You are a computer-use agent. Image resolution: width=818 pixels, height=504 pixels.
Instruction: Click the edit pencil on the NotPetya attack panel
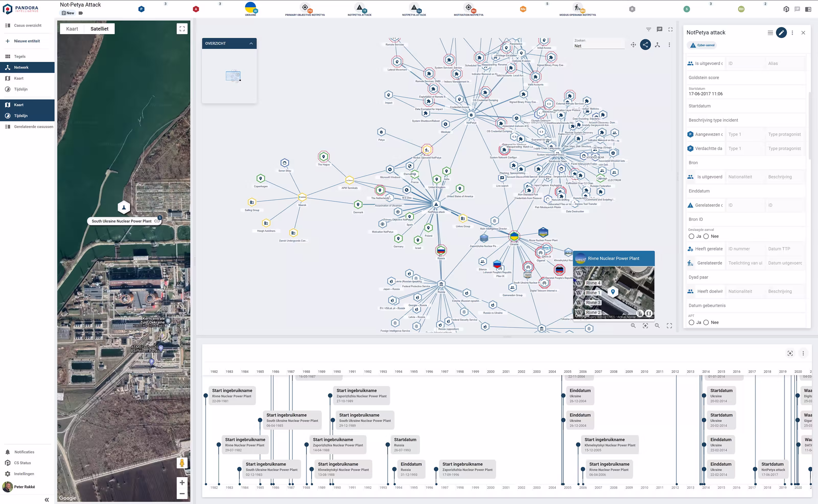pos(781,33)
